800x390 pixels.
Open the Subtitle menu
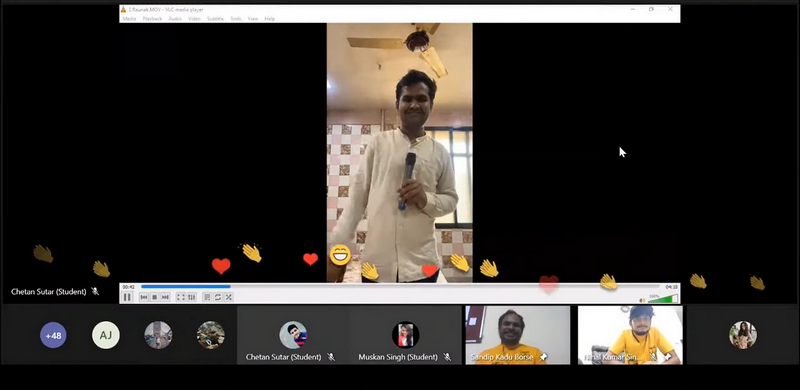(215, 19)
